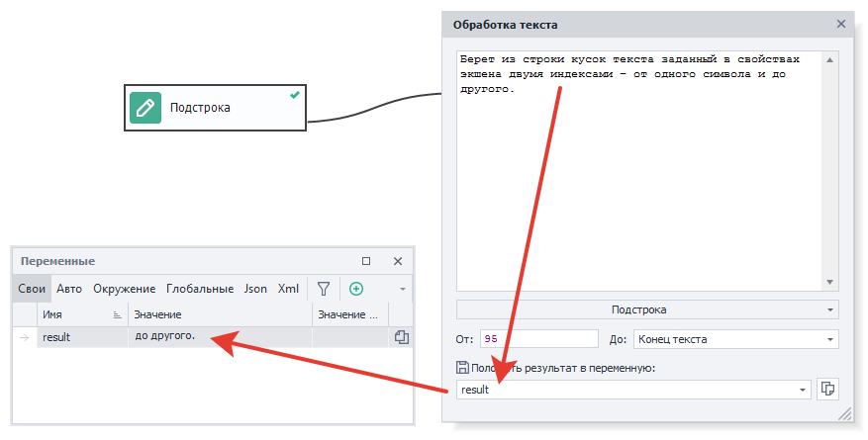Click the filter funnel icon in Переменные panel
Image resolution: width=868 pixels, height=440 pixels.
(x=323, y=289)
